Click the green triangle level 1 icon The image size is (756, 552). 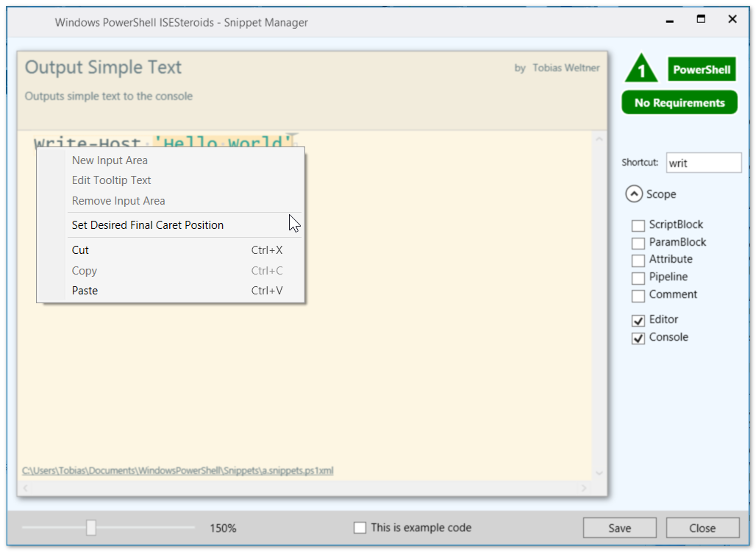coord(641,70)
